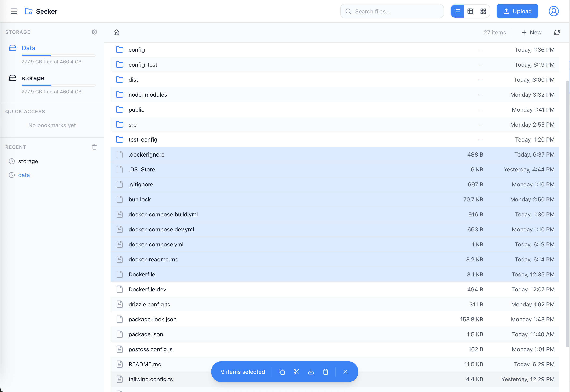
Task: Cut selected items with scissors icon
Action: tap(296, 372)
